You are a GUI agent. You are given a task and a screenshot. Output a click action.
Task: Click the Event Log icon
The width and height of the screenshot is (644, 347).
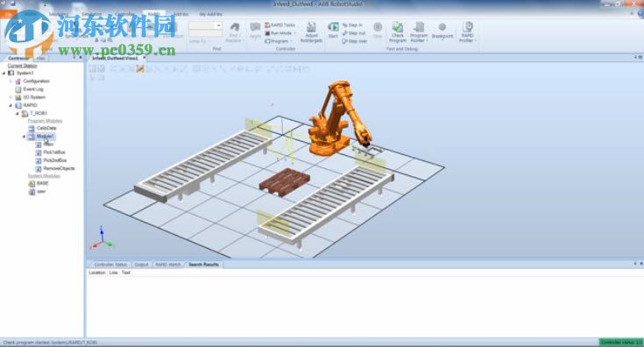[18, 89]
